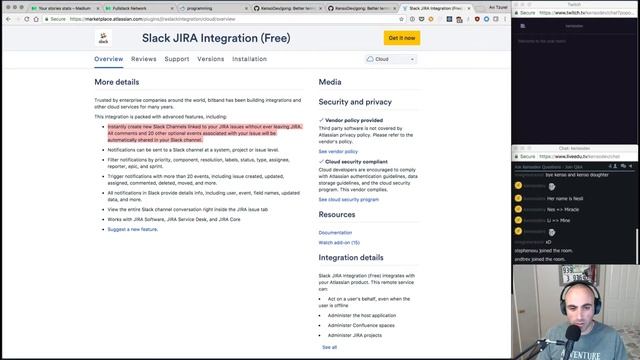Click the red shield extension icon
The width and height of the screenshot is (640, 360).
coord(477,19)
